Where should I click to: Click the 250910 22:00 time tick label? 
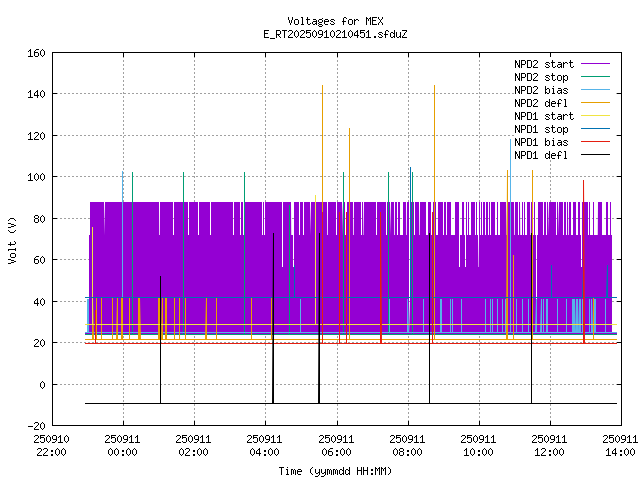51,445
